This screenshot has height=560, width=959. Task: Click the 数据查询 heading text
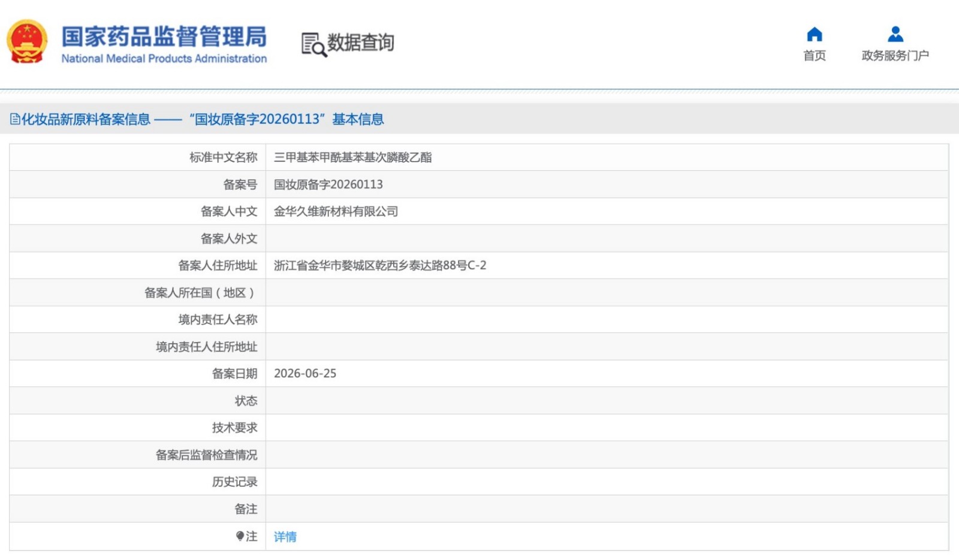tap(361, 43)
